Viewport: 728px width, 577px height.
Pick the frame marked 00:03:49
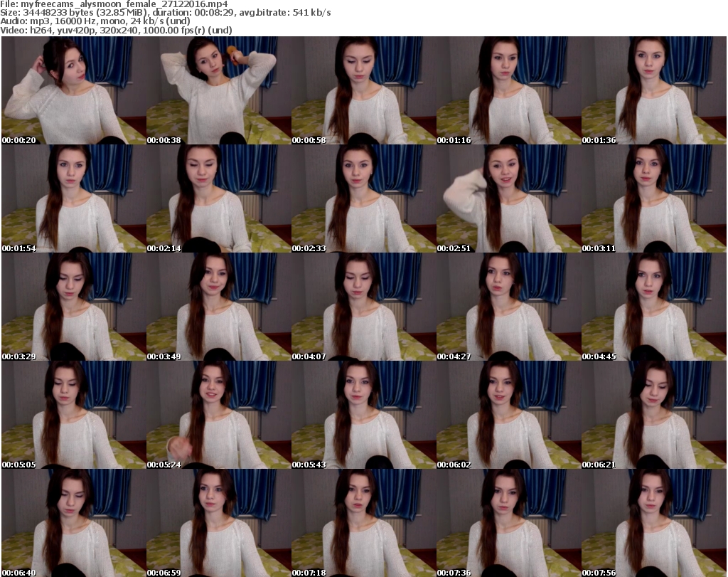[219, 307]
